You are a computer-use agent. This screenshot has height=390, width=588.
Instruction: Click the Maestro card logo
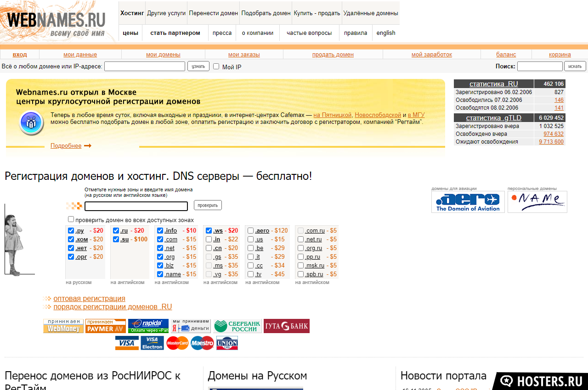coord(202,343)
